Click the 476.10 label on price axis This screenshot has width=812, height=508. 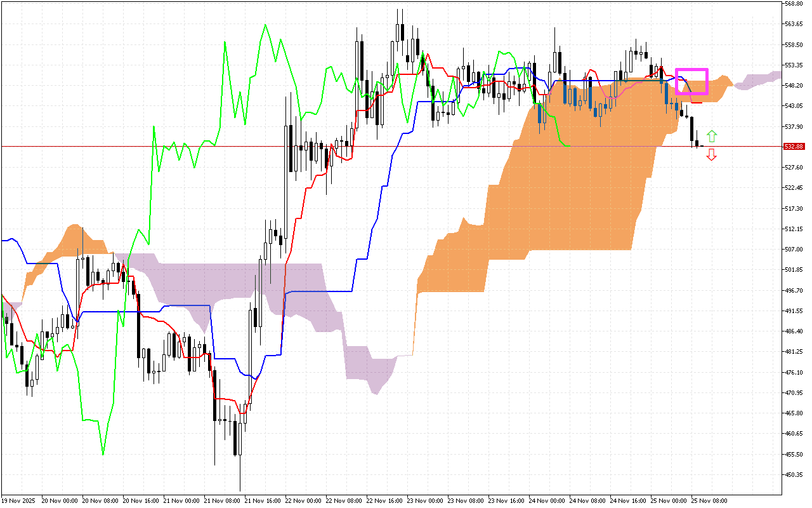(x=794, y=372)
